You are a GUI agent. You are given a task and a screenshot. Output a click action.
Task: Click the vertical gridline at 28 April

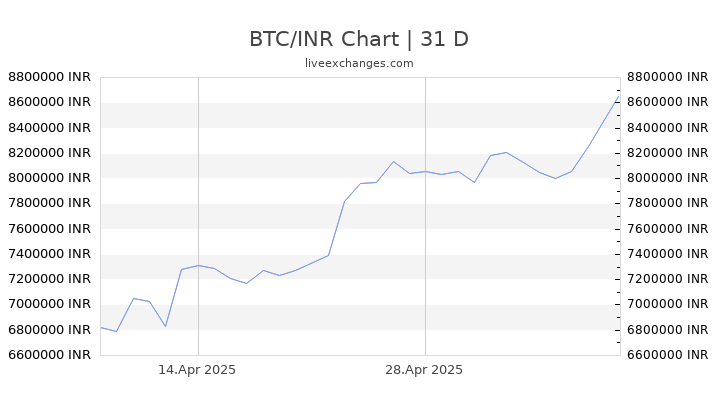425,216
